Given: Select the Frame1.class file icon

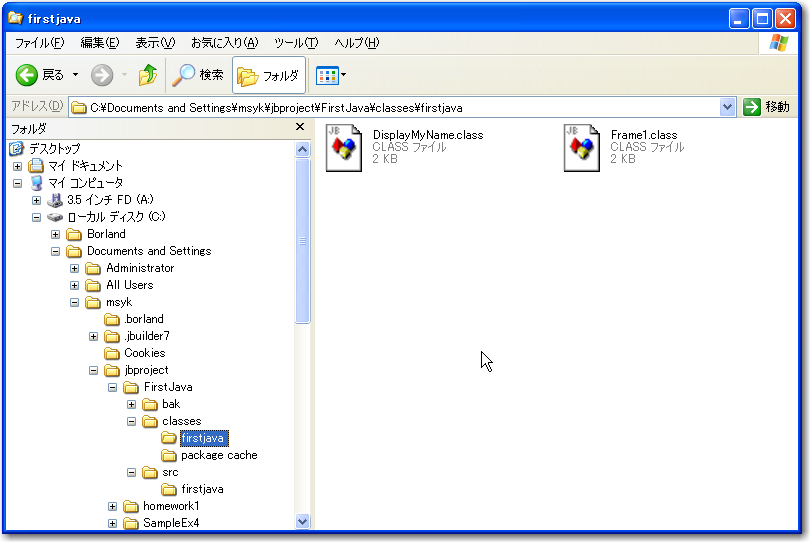Looking at the screenshot, I should [x=581, y=148].
